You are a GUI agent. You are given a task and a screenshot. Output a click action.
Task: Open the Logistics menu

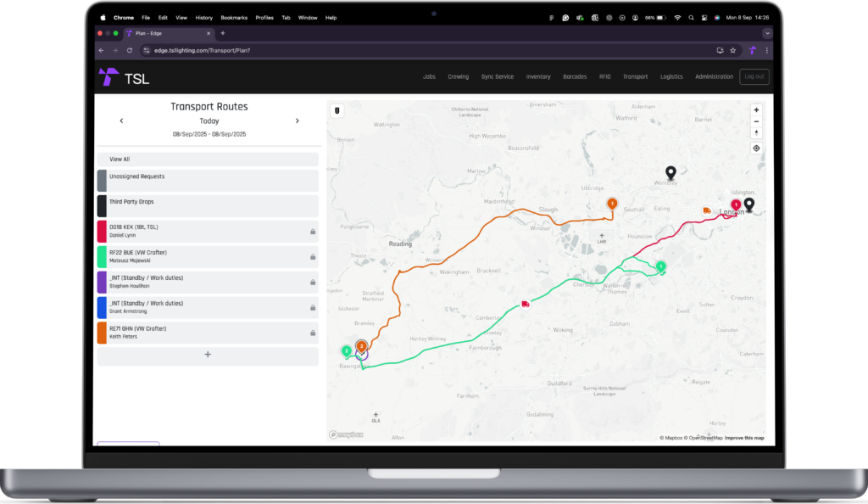coord(671,77)
